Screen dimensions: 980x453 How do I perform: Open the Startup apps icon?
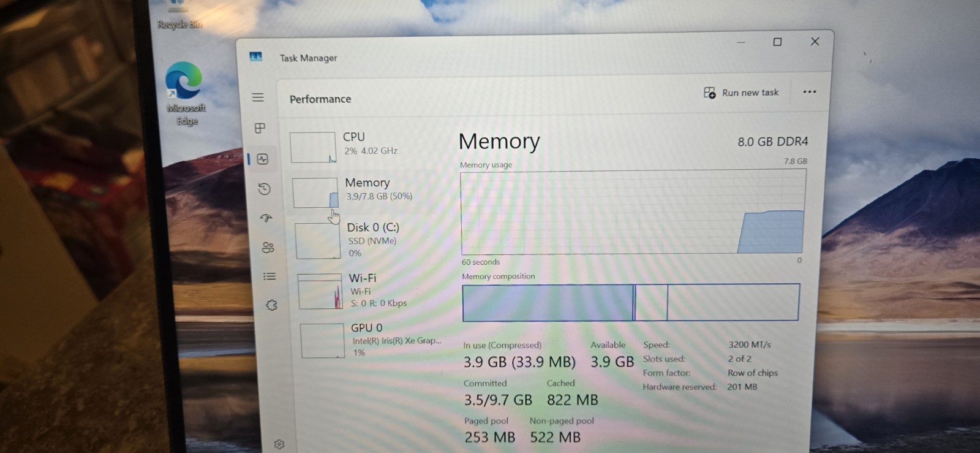266,218
